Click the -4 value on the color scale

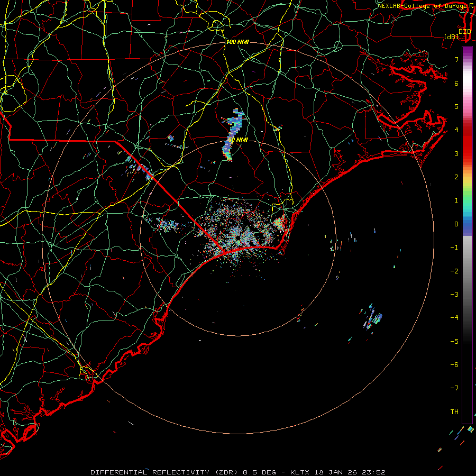[454, 318]
